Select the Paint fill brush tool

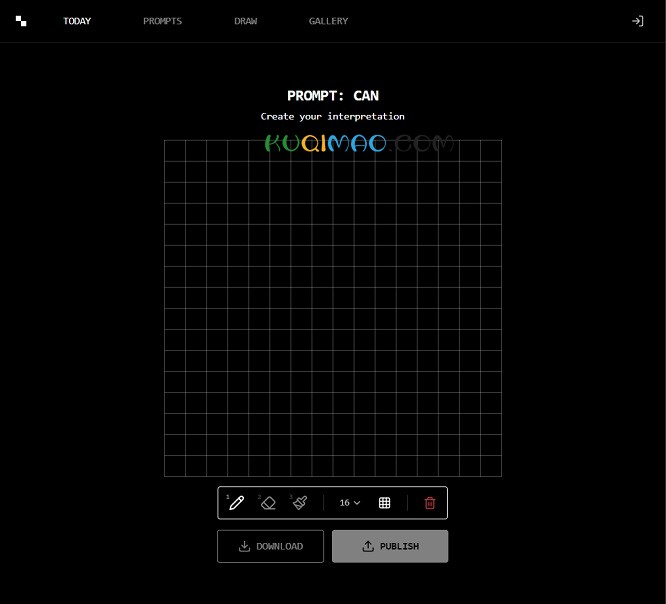pos(299,503)
